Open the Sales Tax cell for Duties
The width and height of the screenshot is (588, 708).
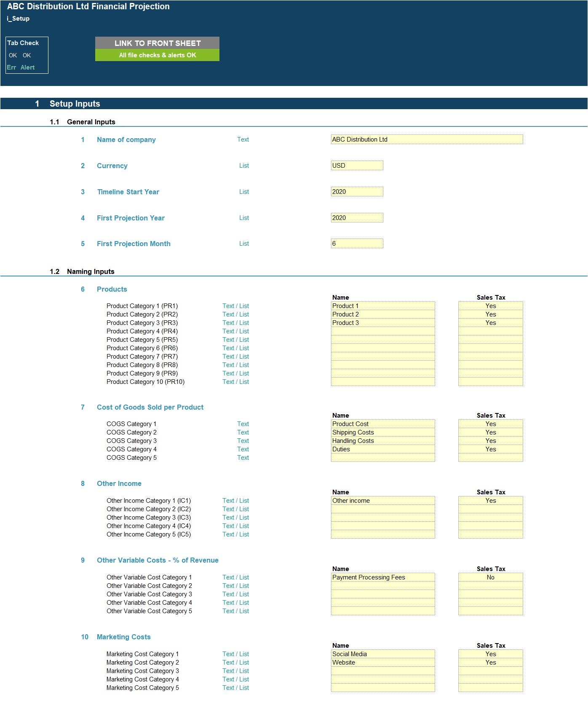[x=491, y=449]
